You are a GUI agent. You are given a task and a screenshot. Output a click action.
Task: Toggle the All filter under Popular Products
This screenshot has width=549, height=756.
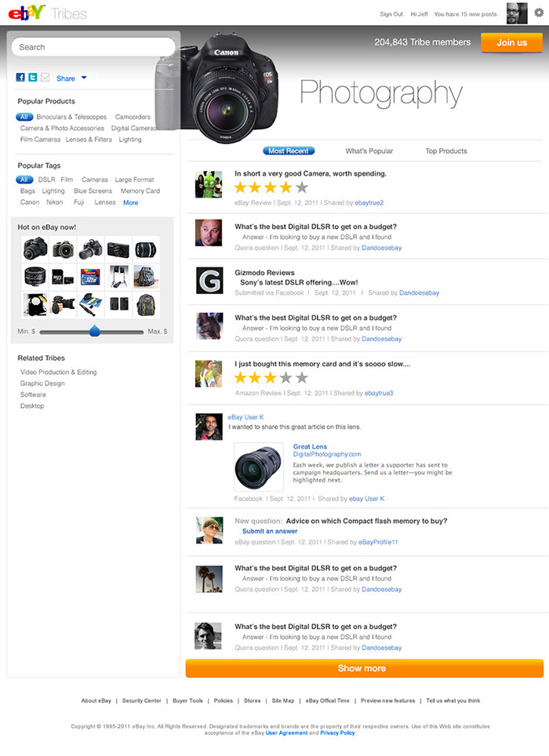(24, 117)
